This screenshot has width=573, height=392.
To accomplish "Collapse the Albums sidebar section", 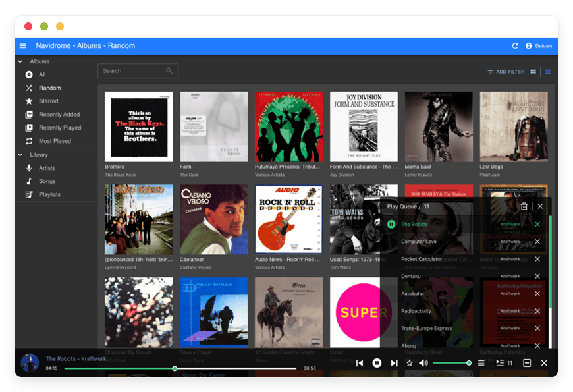I will [x=20, y=61].
